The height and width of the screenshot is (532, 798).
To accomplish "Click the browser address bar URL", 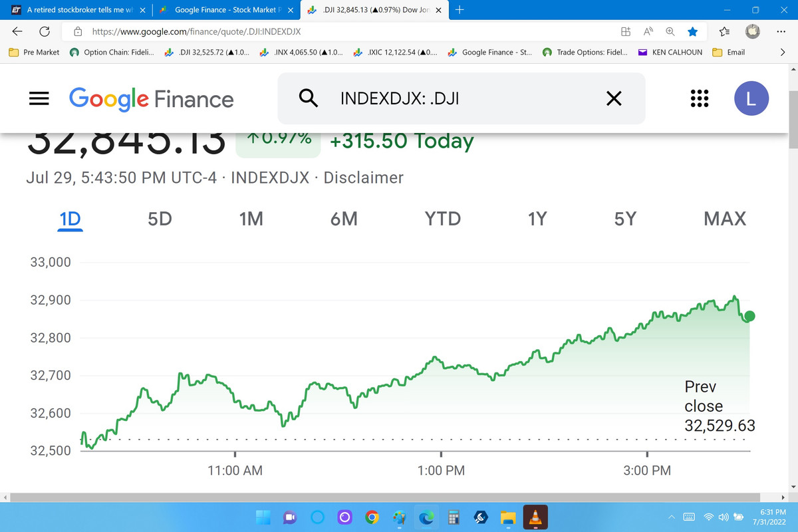I will click(196, 31).
